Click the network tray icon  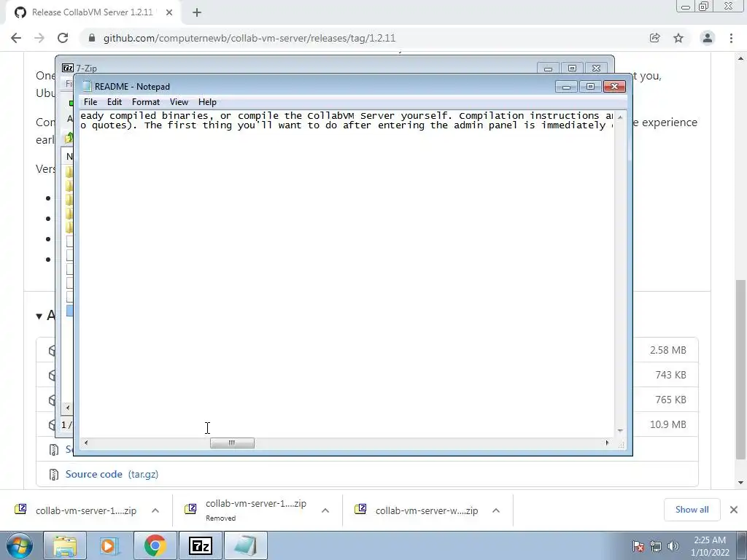656,546
